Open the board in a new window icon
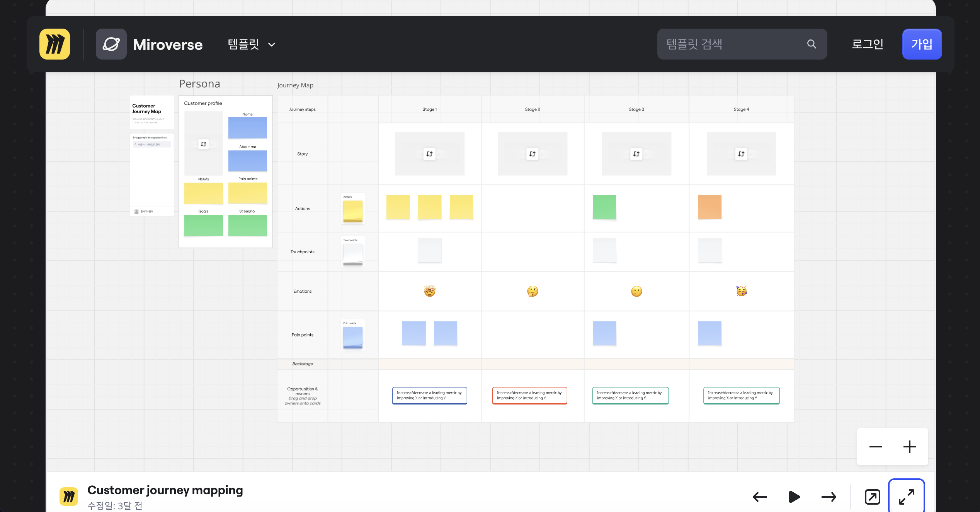 (872, 497)
